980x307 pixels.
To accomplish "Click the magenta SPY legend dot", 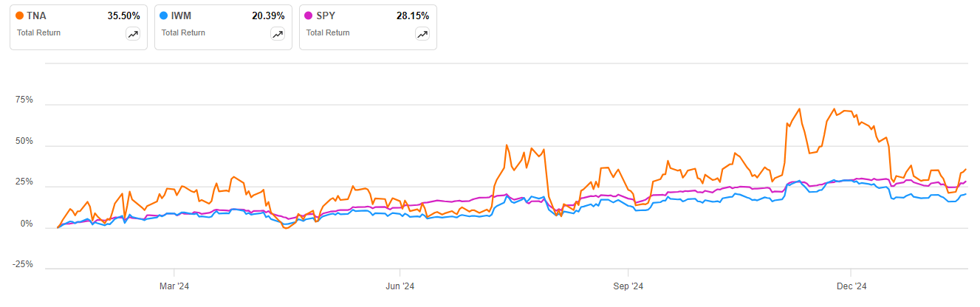I will (x=309, y=15).
